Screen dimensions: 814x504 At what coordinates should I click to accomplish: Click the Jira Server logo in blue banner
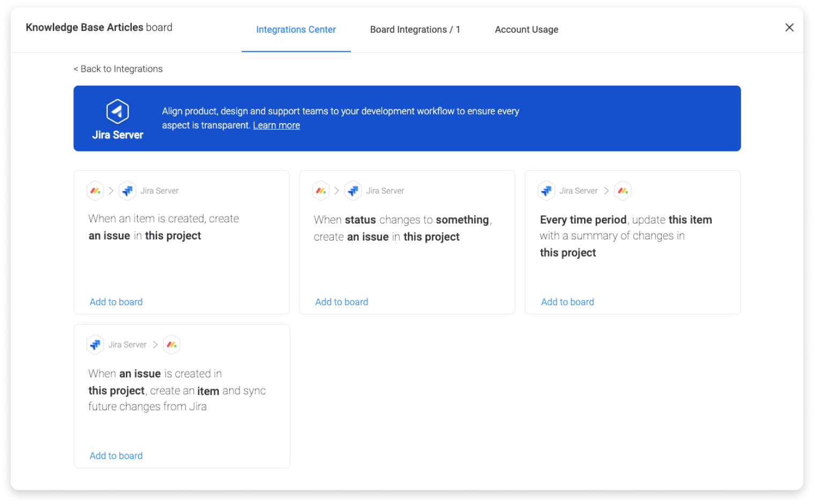pos(117,111)
